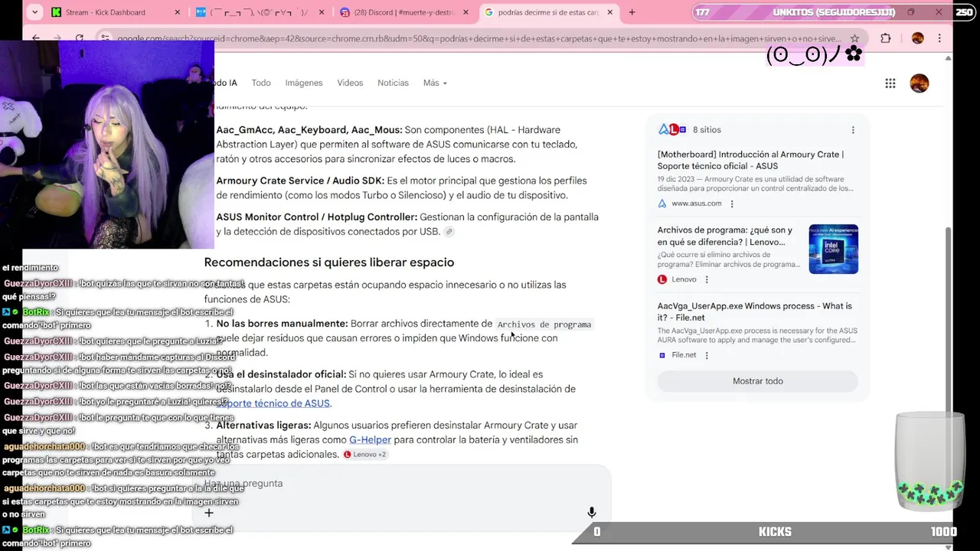Click the streamer webcam overlay
The height and width of the screenshot is (551, 980).
tap(107, 145)
